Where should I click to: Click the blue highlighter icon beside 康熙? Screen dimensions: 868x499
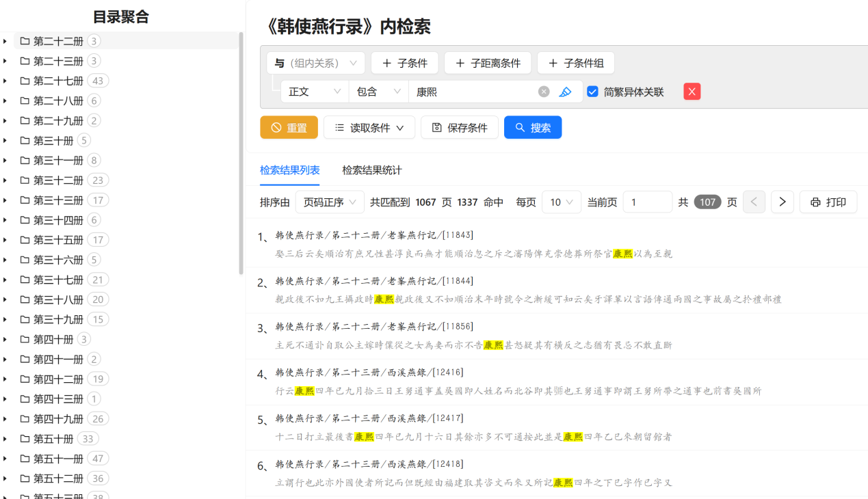pyautogui.click(x=565, y=92)
